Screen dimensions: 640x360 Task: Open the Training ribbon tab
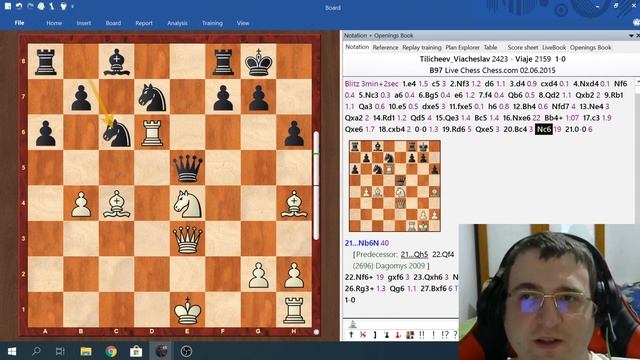(x=212, y=23)
